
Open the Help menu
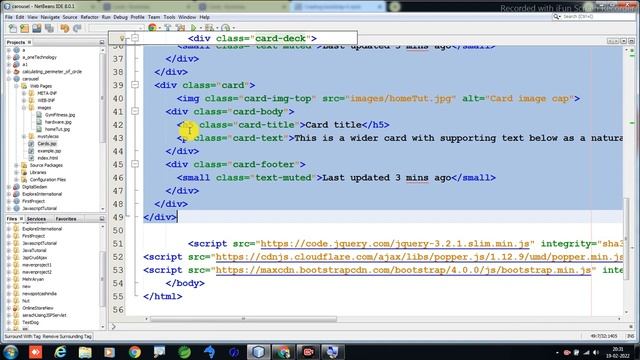(x=204, y=17)
